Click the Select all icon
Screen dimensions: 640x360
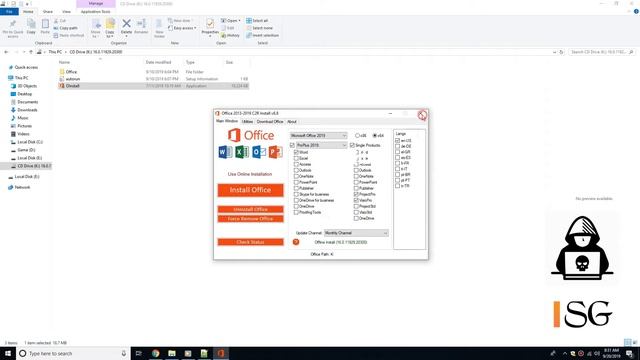249,20
